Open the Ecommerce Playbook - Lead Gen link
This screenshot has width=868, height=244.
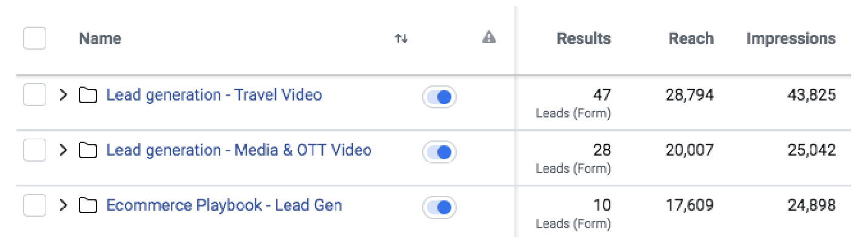point(224,205)
